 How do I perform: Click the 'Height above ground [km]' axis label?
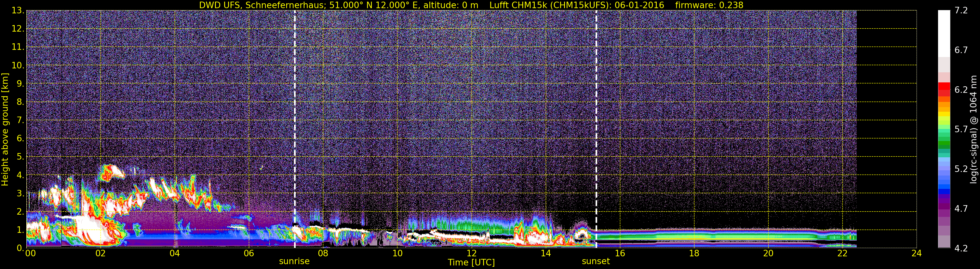[5, 129]
